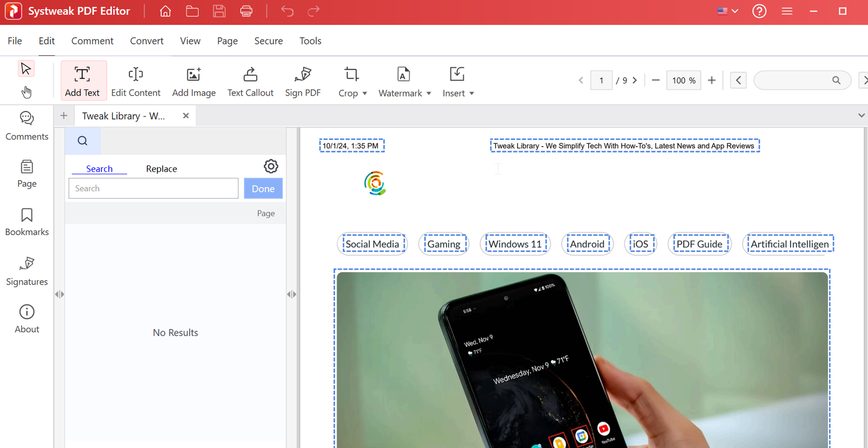
Task: Open the About panel
Action: pyautogui.click(x=27, y=319)
